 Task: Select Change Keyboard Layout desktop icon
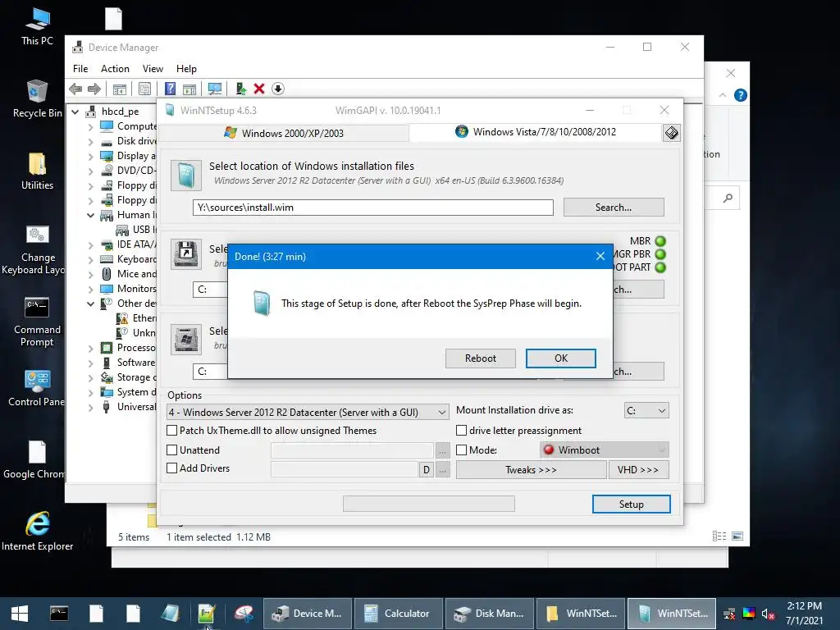[37, 249]
